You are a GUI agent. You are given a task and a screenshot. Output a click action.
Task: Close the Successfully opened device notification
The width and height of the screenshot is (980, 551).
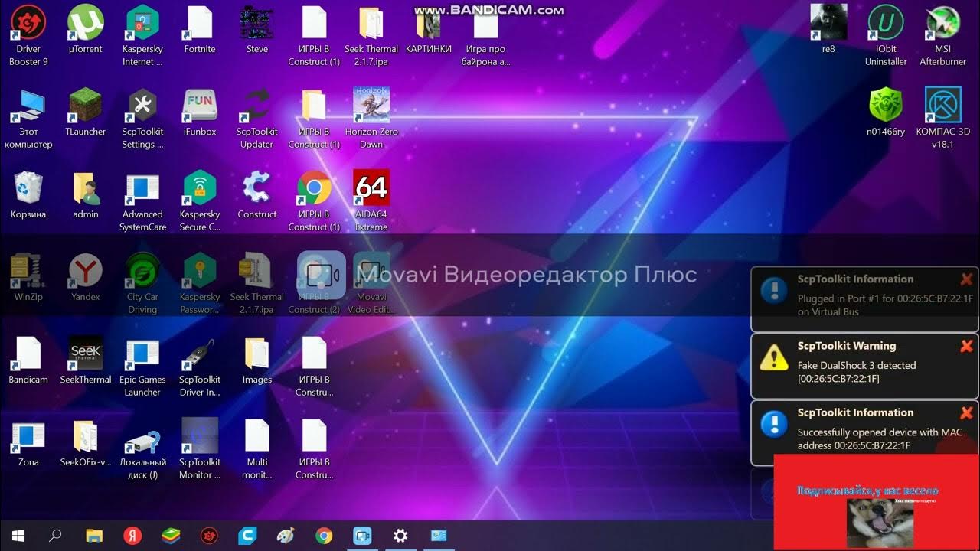(x=966, y=413)
